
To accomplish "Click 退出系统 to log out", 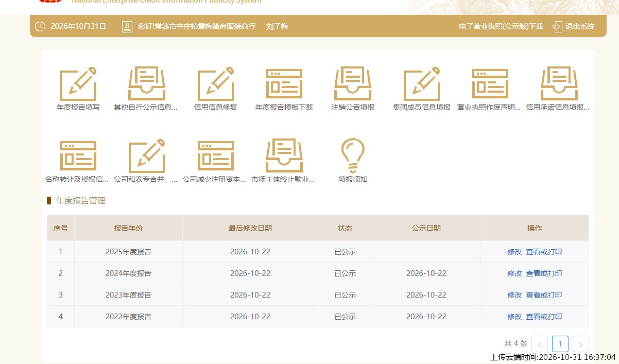I will 574,26.
